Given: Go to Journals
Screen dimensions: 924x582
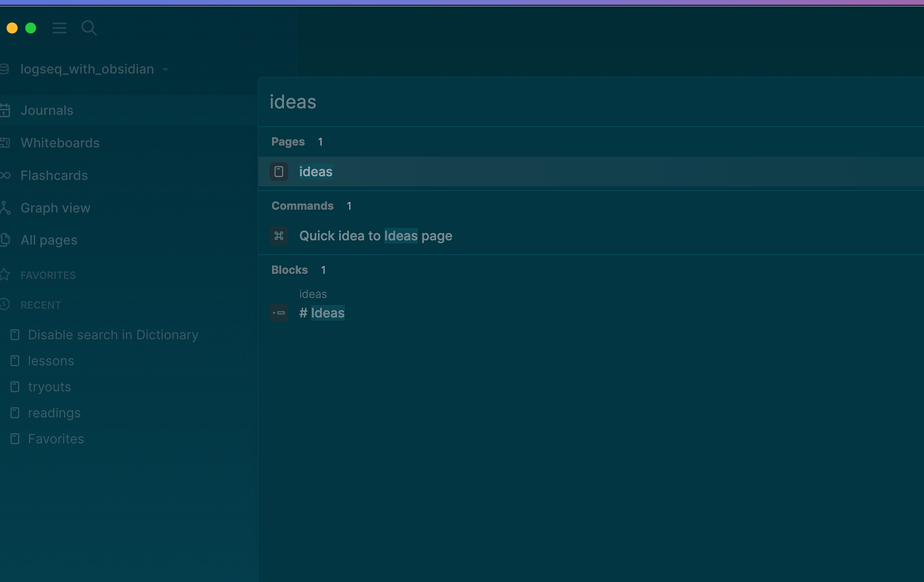Looking at the screenshot, I should point(47,110).
